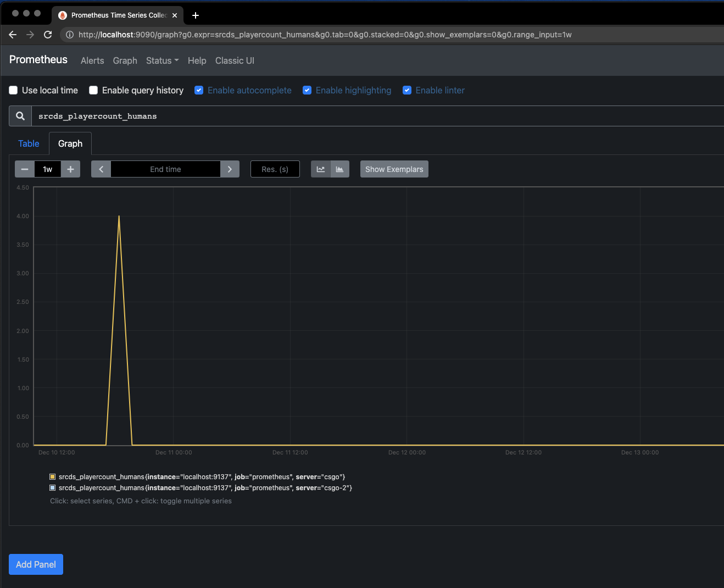
Task: Click light swatch of csgo-2 series
Action: pos(53,488)
